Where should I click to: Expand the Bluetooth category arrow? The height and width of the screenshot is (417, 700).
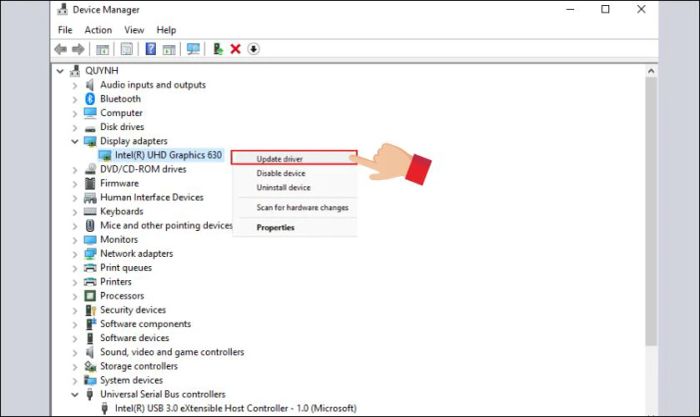[x=75, y=99]
